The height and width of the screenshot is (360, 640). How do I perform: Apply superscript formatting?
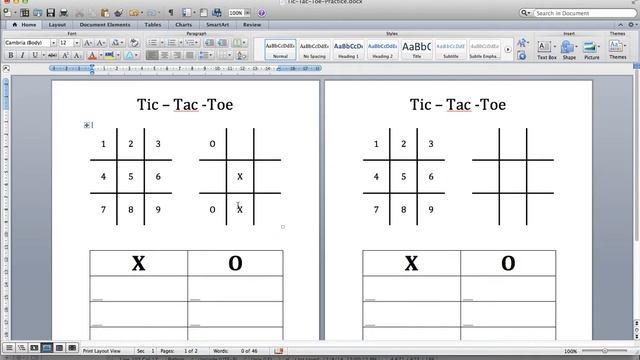click(65, 55)
